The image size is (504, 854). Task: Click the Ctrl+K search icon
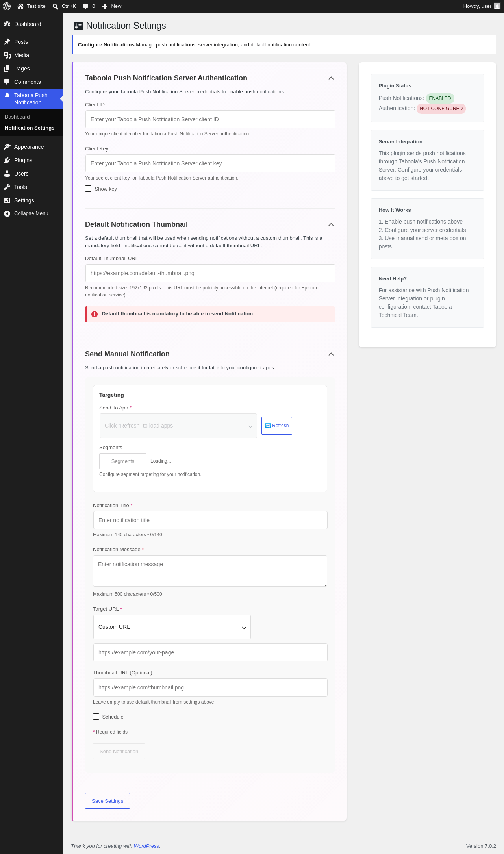[56, 6]
